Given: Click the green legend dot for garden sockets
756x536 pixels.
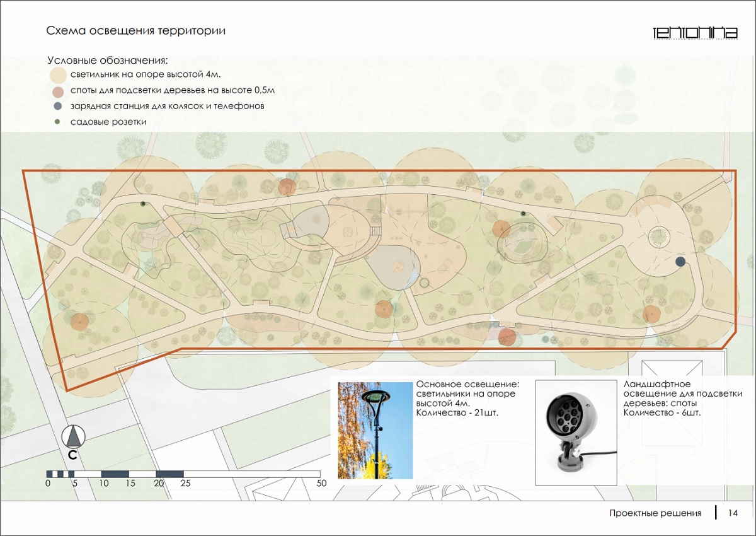Looking at the screenshot, I should 58,122.
